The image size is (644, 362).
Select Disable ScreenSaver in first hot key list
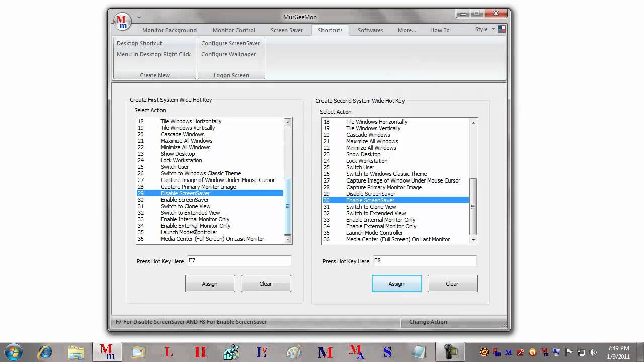[210, 193]
